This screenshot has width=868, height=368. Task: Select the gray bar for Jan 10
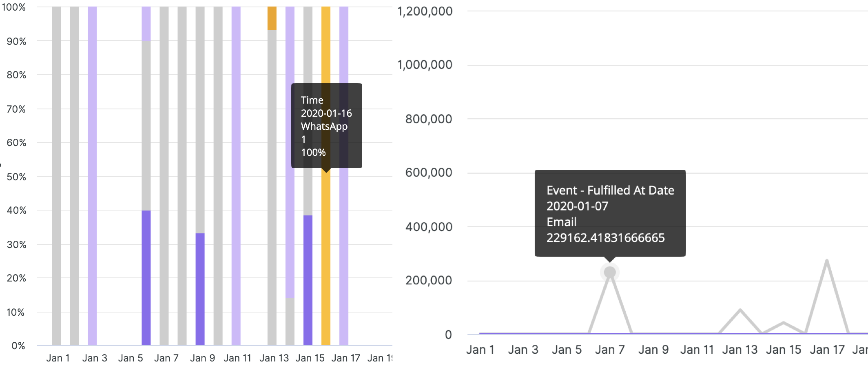tap(218, 176)
